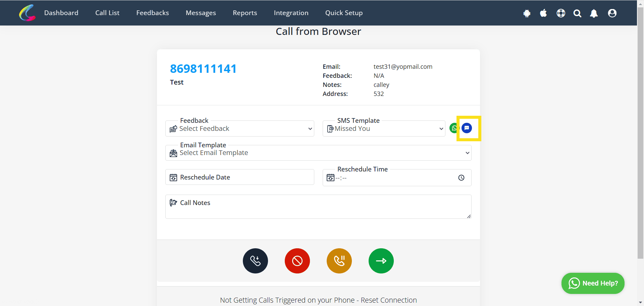Click the orange pause call button
Image resolution: width=644 pixels, height=306 pixels.
(339, 261)
